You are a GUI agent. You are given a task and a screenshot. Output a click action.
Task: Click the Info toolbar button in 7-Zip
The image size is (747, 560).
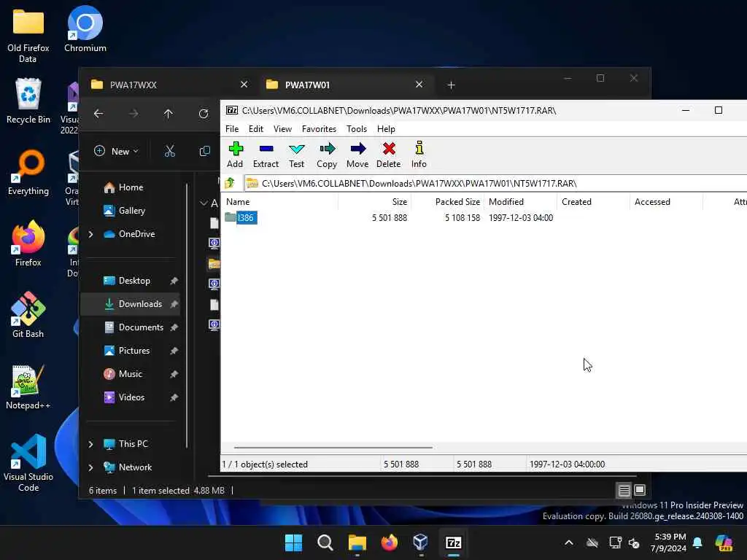click(x=419, y=155)
